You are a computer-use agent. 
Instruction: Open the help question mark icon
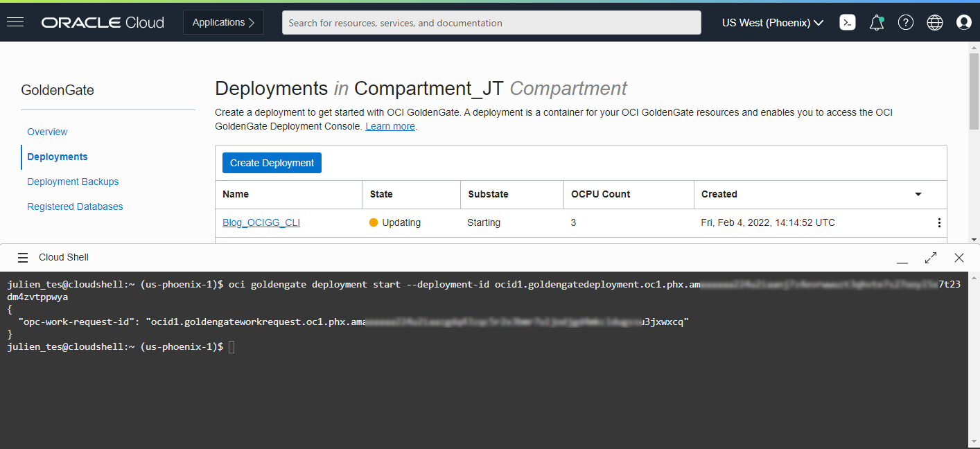906,22
